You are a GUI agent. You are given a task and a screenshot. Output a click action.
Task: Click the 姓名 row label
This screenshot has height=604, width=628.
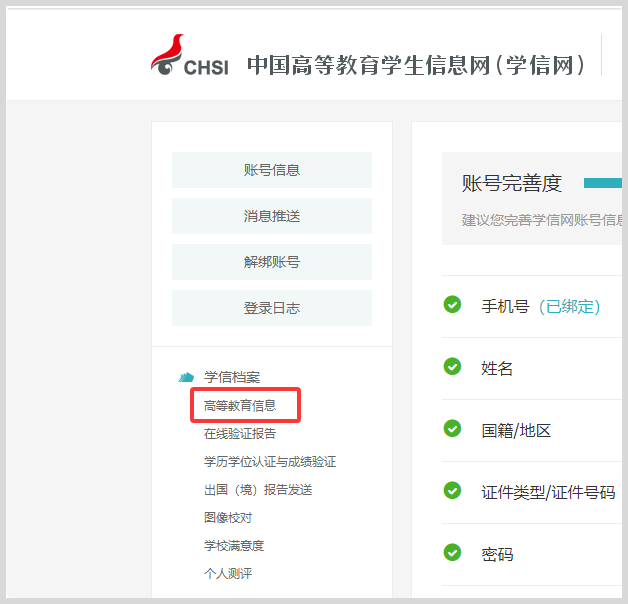click(x=497, y=368)
